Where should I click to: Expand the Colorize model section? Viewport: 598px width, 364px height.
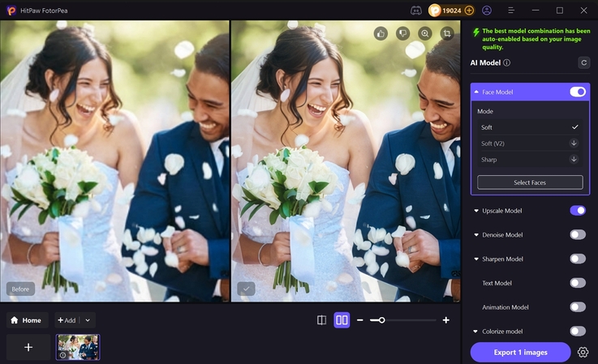(x=475, y=332)
